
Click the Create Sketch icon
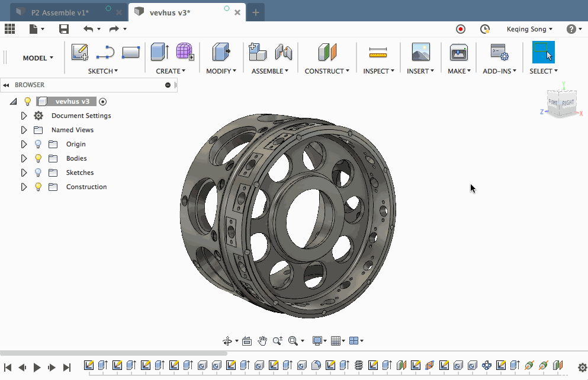pos(79,53)
